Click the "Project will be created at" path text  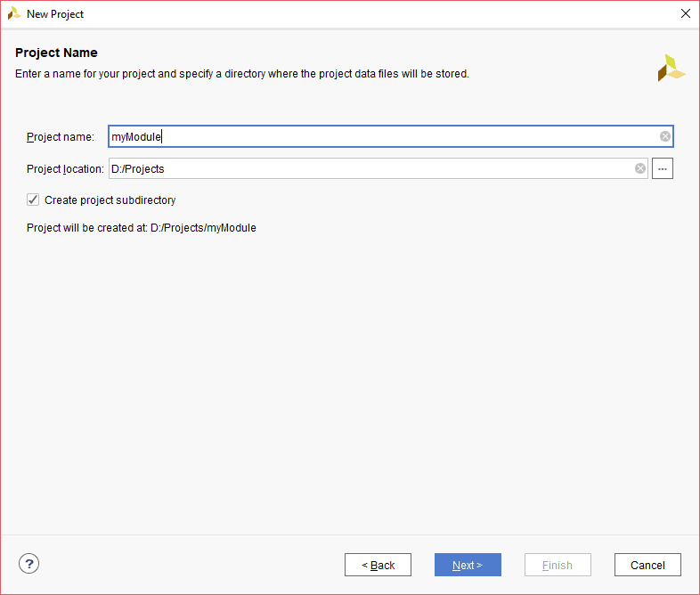tap(142, 228)
